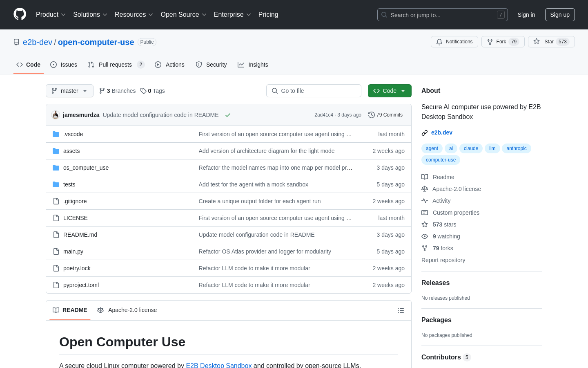The width and height of the screenshot is (588, 368).
Task: Open commit message 'Add test for the agent with a mock sandbox'
Action: coord(254,184)
